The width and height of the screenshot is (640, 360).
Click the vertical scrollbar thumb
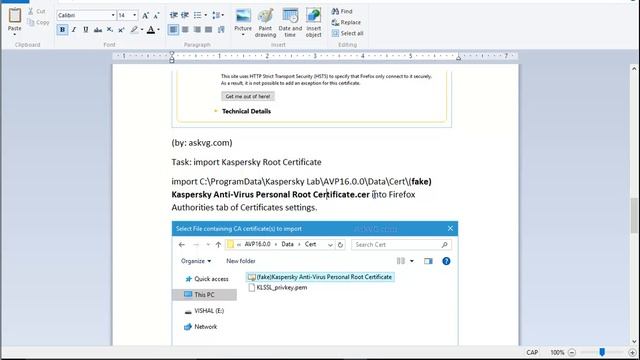634,215
